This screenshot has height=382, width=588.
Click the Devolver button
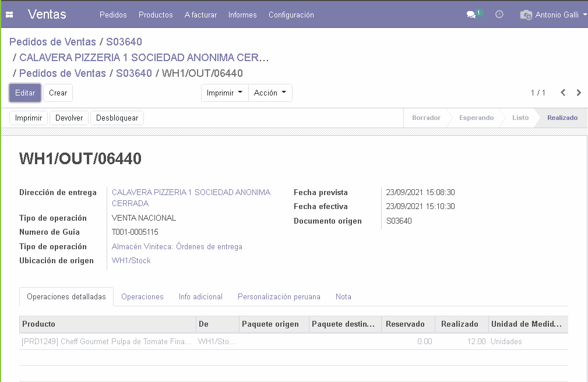point(69,118)
